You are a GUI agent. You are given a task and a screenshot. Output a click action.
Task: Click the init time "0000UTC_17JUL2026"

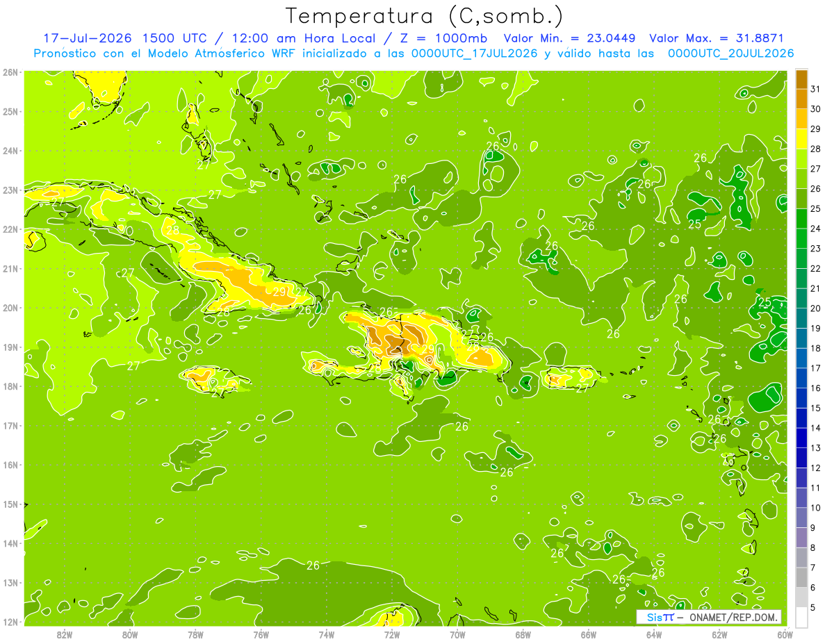(x=475, y=53)
